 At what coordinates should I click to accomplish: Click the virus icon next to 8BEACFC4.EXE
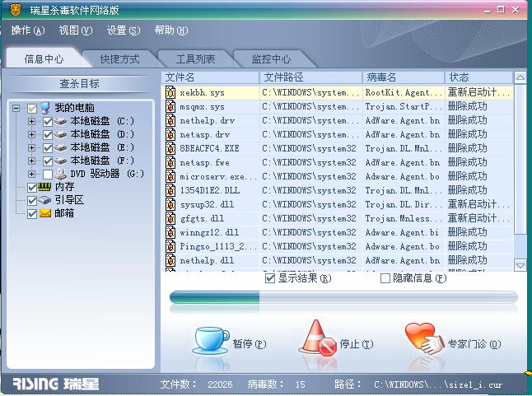[170, 148]
